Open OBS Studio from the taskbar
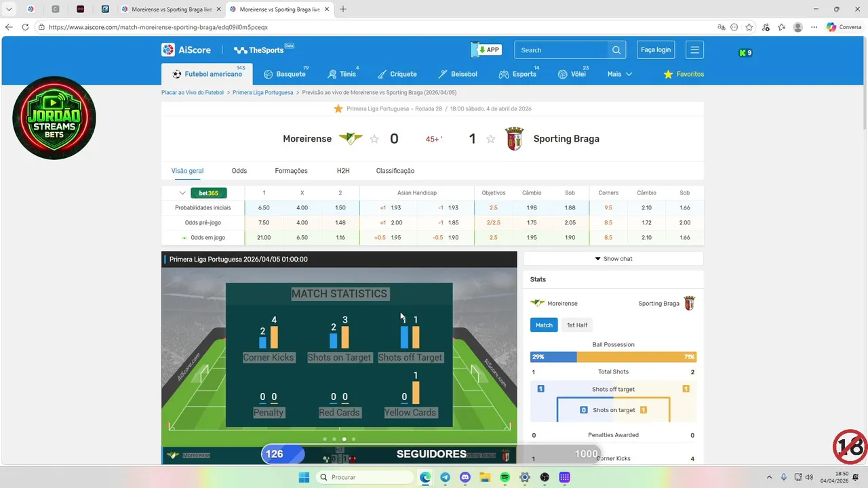This screenshot has height=488, width=868. [545, 477]
